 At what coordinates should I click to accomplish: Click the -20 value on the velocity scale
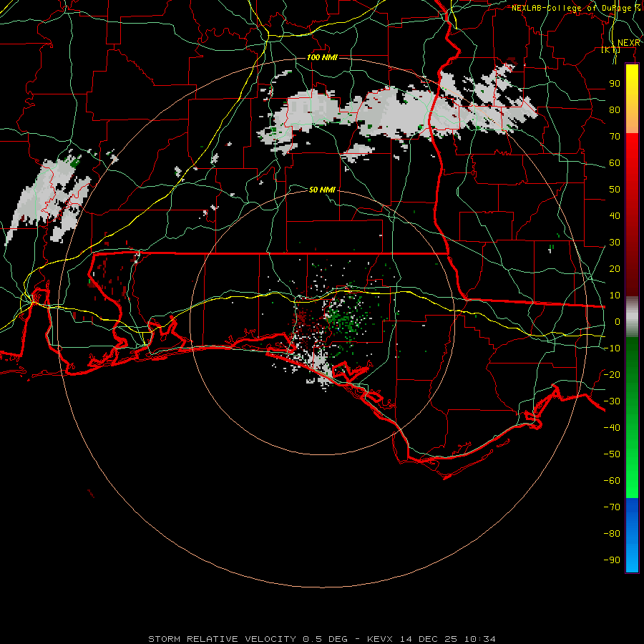click(612, 374)
